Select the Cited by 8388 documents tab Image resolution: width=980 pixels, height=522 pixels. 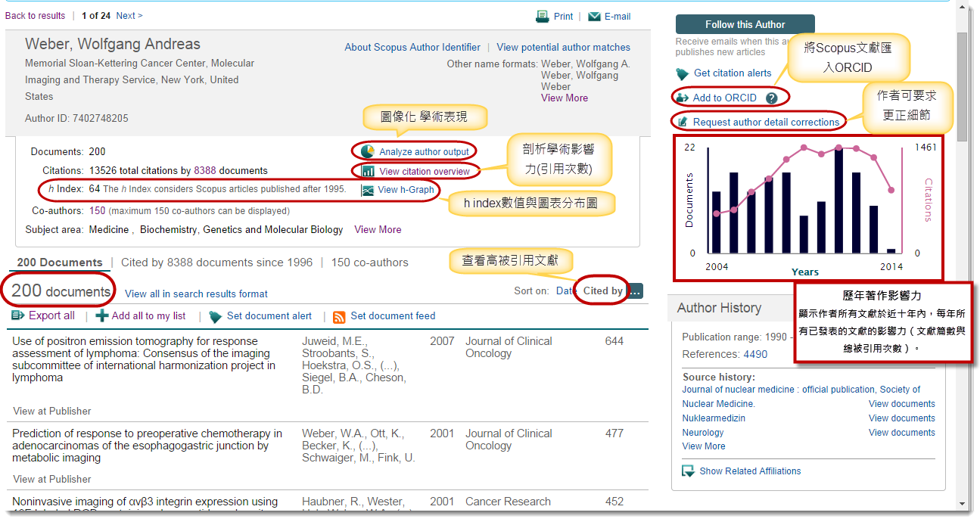(x=216, y=263)
